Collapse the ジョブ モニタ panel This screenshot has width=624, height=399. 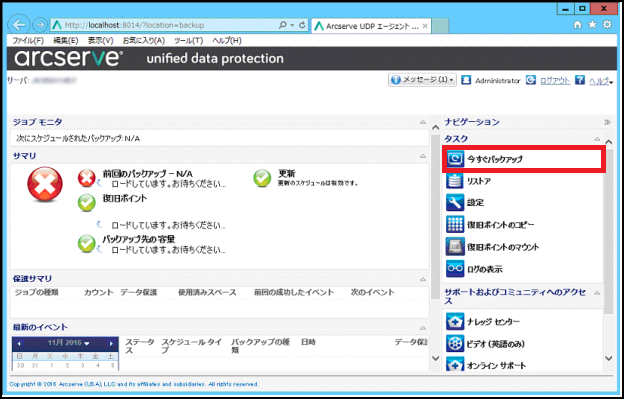[423, 122]
